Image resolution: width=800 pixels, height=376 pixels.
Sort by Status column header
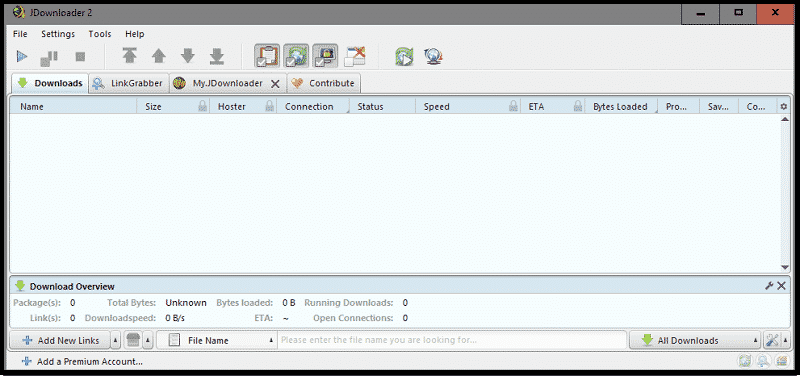pos(383,107)
